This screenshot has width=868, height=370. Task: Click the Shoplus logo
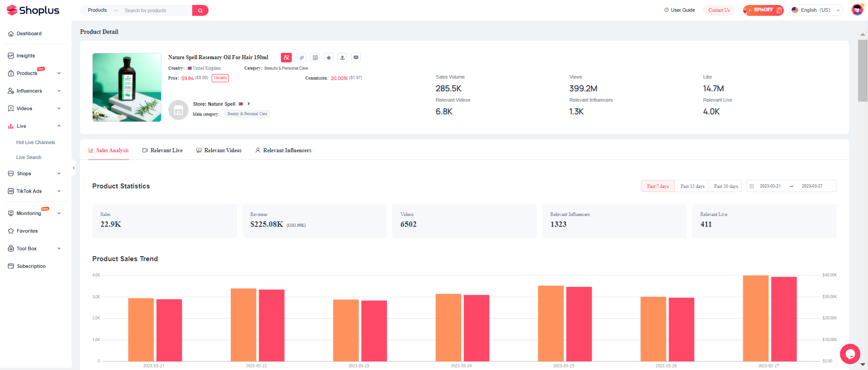point(33,10)
